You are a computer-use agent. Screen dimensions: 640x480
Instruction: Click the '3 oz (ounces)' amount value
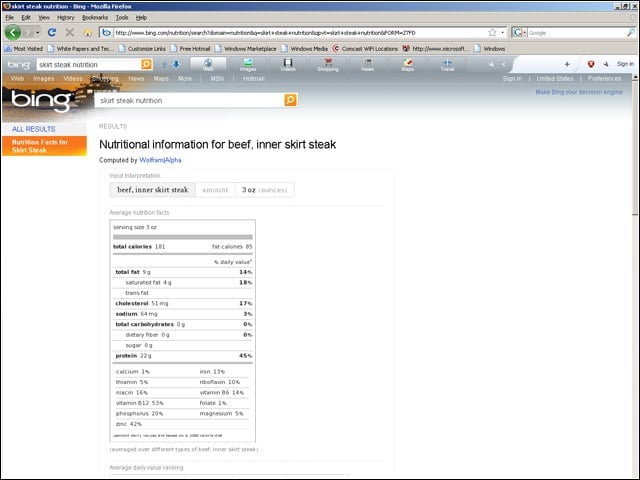[264, 190]
